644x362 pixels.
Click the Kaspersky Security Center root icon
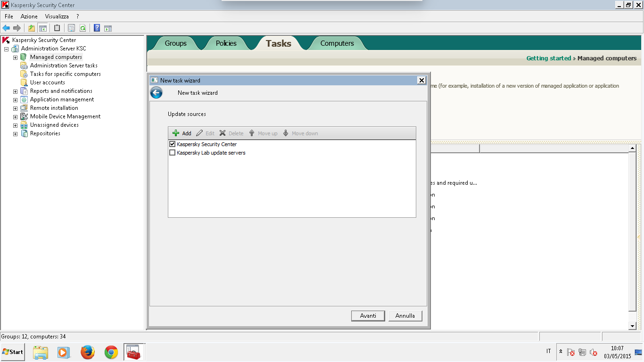pyautogui.click(x=6, y=40)
